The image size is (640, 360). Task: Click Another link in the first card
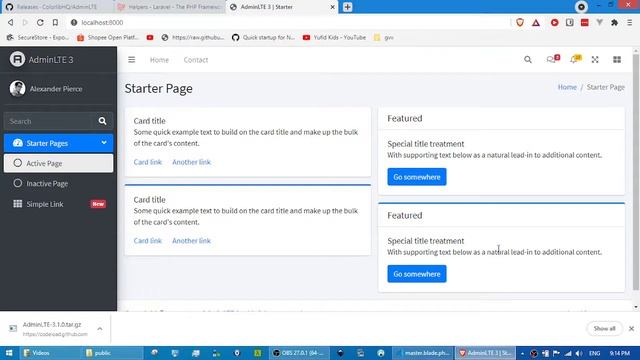[x=191, y=162]
